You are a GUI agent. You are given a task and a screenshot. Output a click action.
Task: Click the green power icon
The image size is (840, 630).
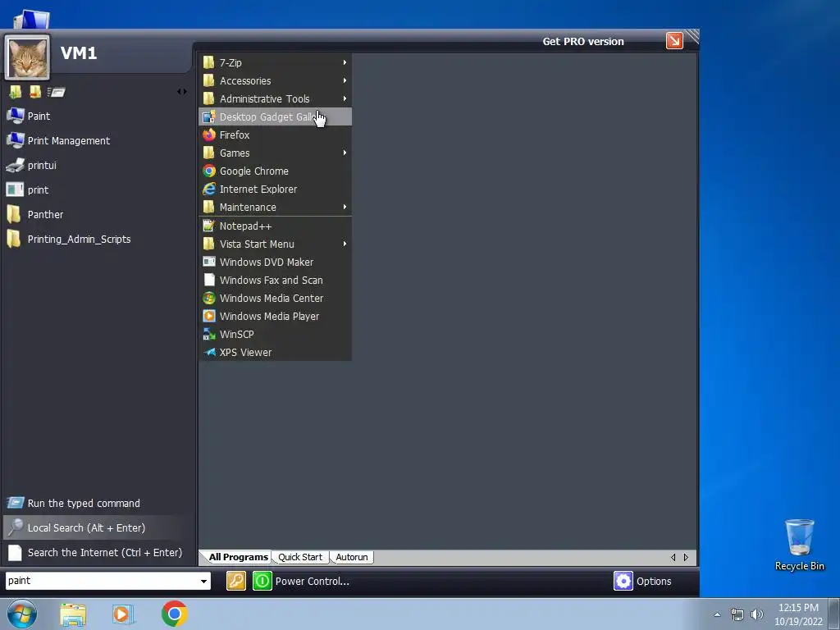[262, 581]
